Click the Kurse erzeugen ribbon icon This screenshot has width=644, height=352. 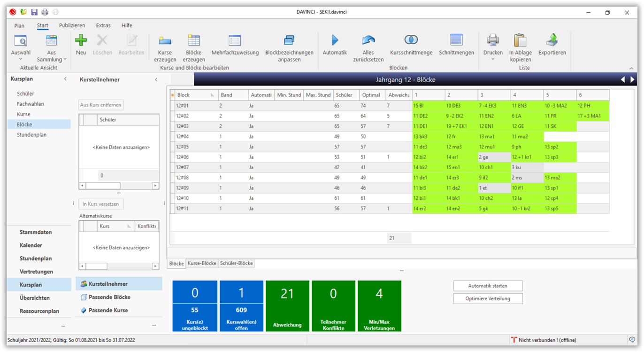pos(165,41)
